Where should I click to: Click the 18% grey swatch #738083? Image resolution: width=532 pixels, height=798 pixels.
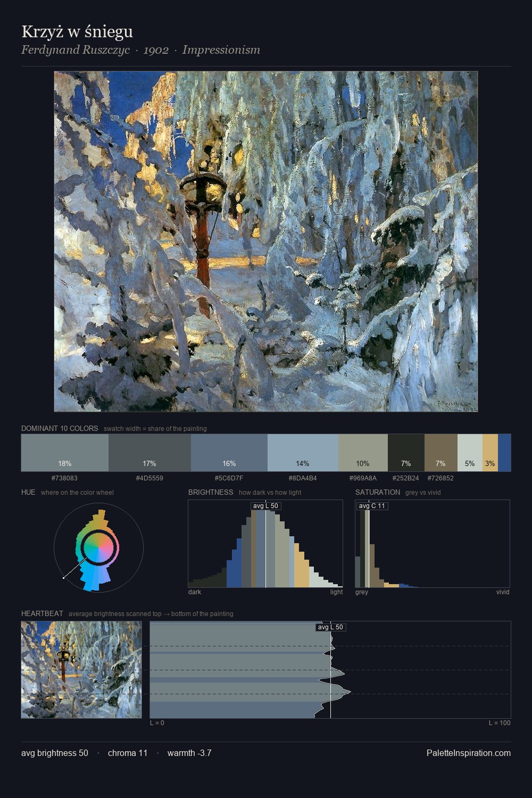(65, 453)
